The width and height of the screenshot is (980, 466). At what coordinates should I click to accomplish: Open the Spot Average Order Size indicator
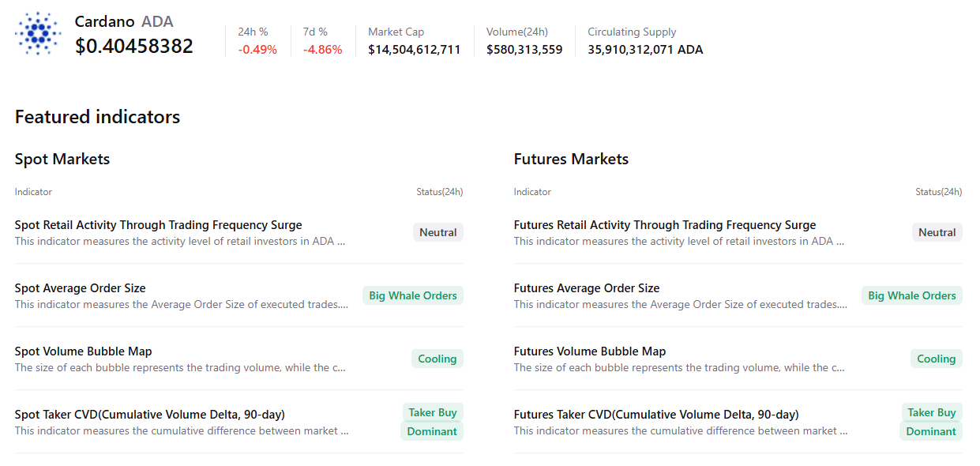pyautogui.click(x=80, y=288)
